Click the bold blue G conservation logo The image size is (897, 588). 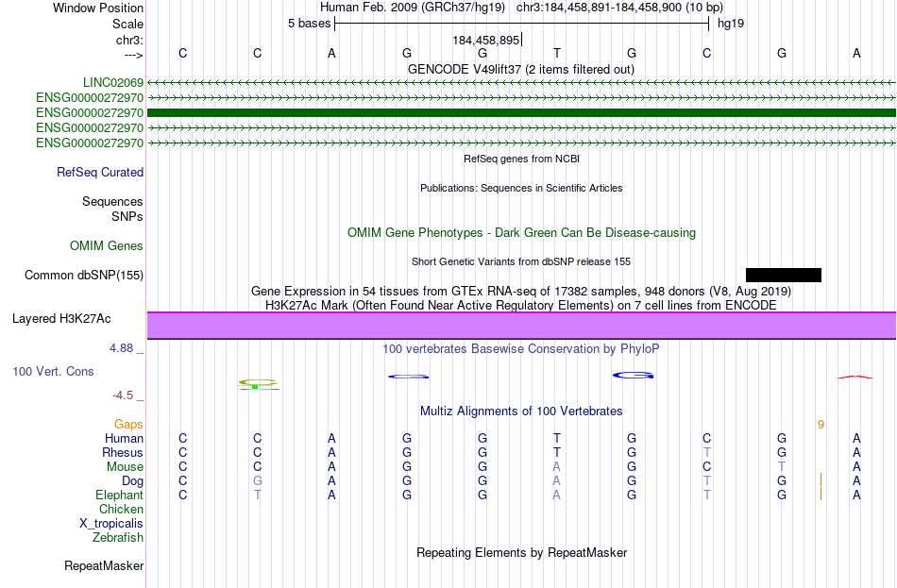pos(633,376)
